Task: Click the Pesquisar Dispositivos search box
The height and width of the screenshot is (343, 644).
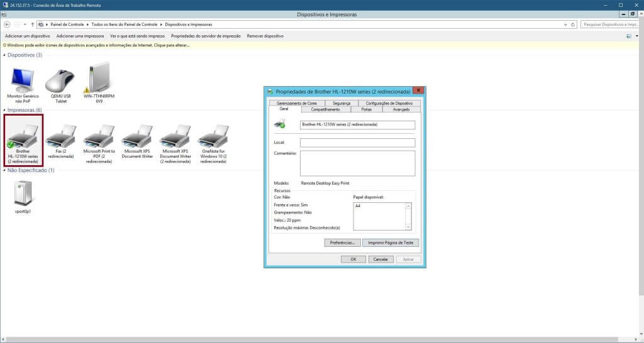Action: (610, 24)
